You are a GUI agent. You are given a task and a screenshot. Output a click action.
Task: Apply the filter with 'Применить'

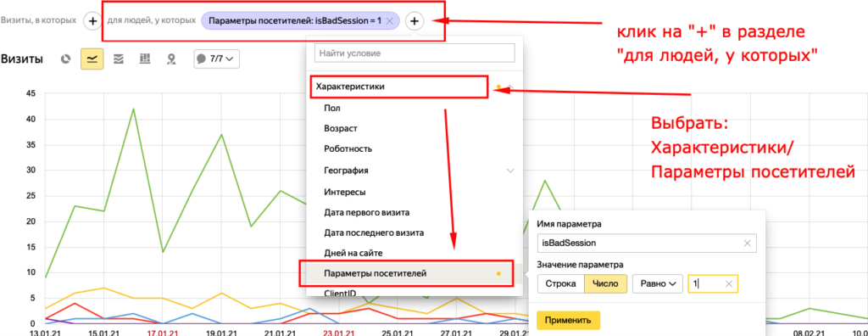568,321
